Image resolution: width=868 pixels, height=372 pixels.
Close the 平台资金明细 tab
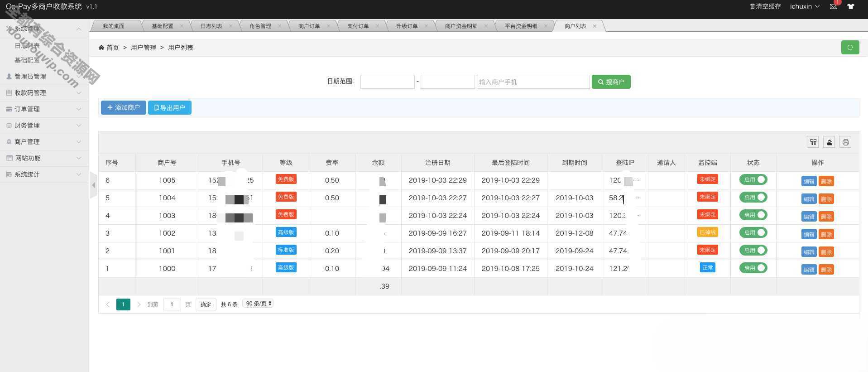[x=546, y=26]
